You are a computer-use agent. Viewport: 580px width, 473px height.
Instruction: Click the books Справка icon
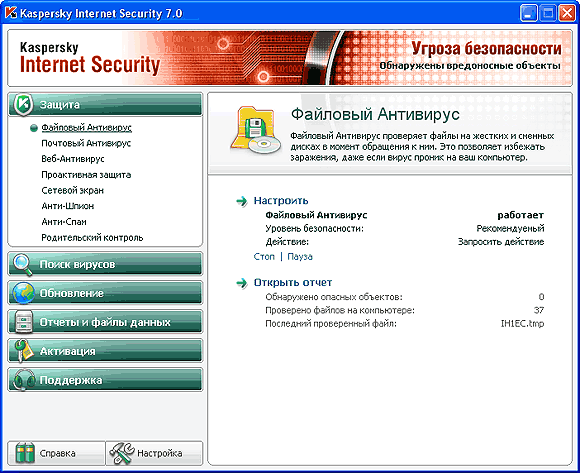(x=25, y=453)
